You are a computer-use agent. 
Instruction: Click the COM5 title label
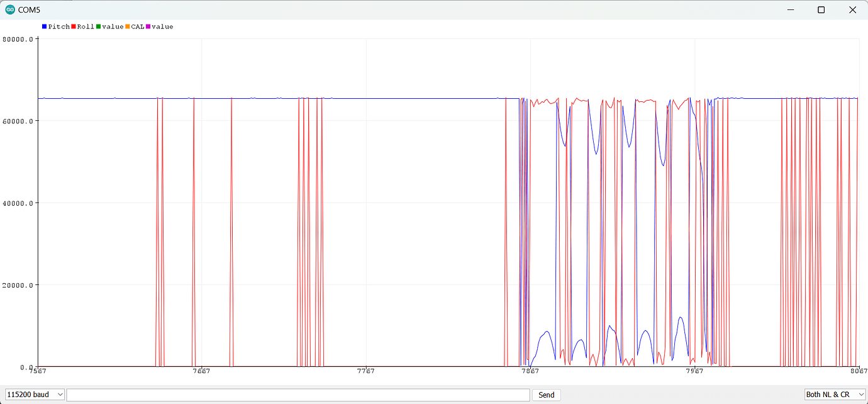point(28,9)
